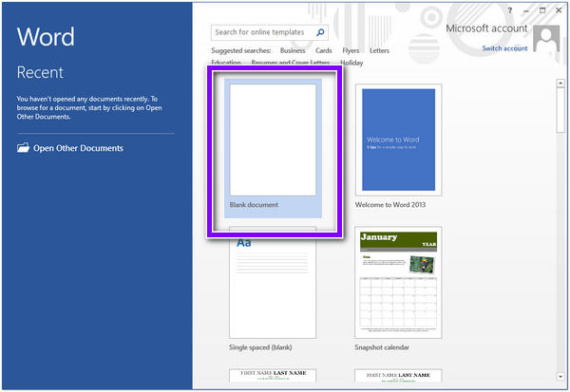Image resolution: width=570 pixels, height=392 pixels.
Task: Search suggested Holiday templates
Action: point(351,63)
